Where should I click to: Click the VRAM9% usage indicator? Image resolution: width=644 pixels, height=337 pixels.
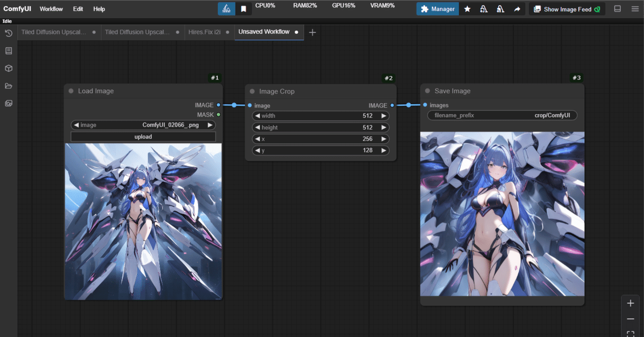click(x=382, y=6)
